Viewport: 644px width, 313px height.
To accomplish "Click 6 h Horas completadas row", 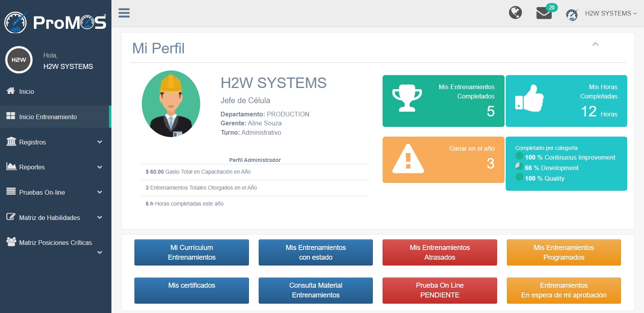I will (255, 204).
